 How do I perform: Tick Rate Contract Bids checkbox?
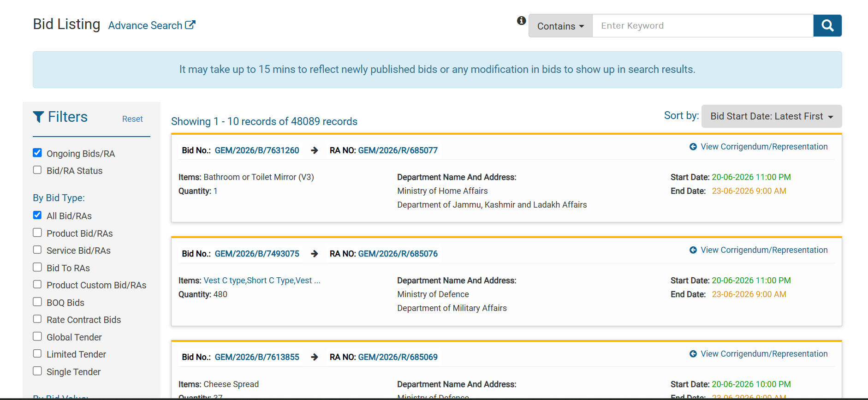tap(37, 319)
